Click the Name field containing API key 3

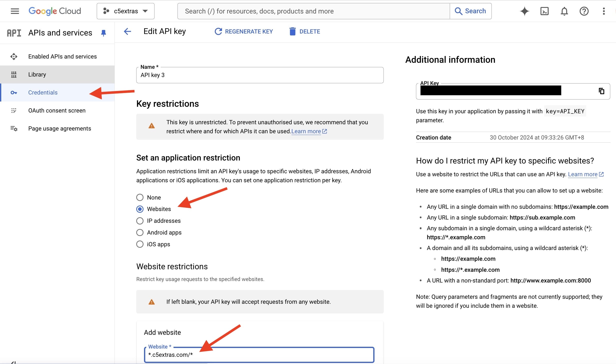coord(259,75)
